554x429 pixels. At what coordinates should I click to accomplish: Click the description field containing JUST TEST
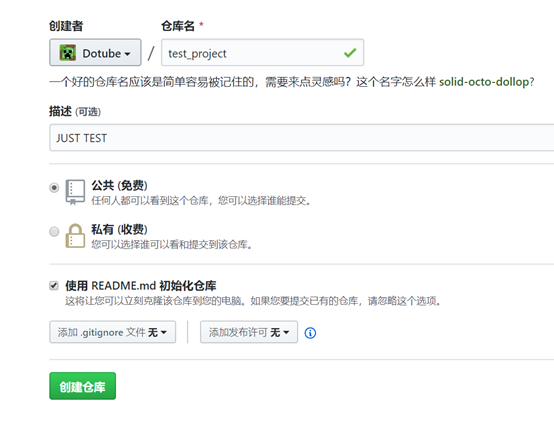click(x=301, y=137)
